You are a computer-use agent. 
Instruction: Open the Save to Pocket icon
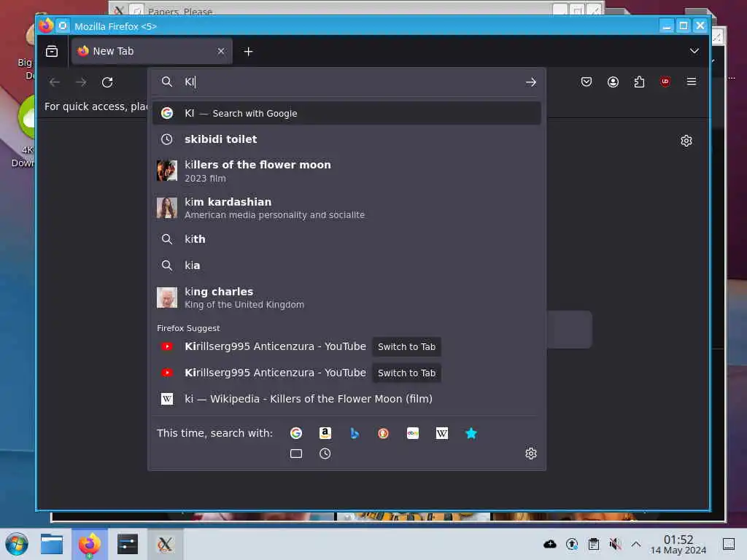click(x=587, y=82)
